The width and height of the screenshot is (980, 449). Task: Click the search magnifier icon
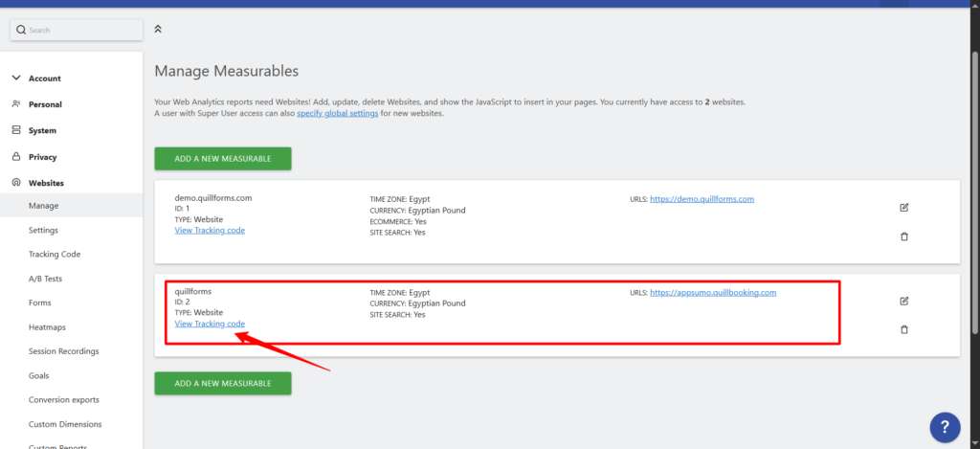pyautogui.click(x=21, y=30)
